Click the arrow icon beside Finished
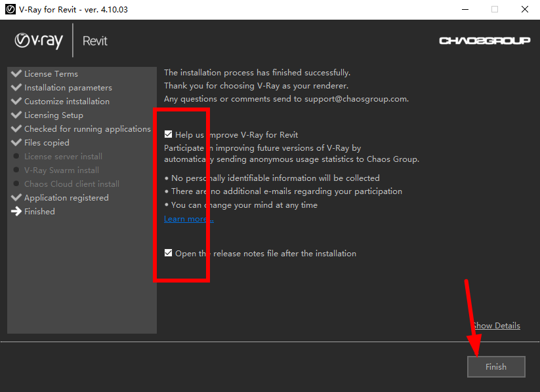Viewport: 540px width, 392px height. pyautogui.click(x=16, y=211)
